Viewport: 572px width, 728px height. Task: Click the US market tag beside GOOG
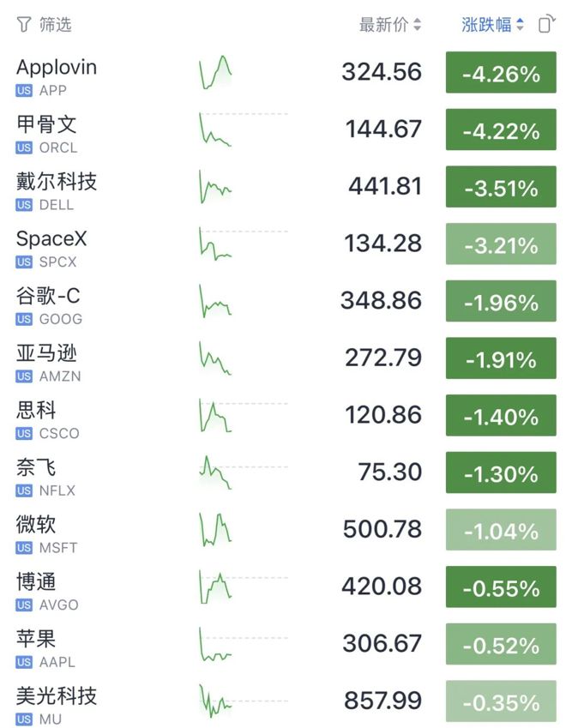24,319
